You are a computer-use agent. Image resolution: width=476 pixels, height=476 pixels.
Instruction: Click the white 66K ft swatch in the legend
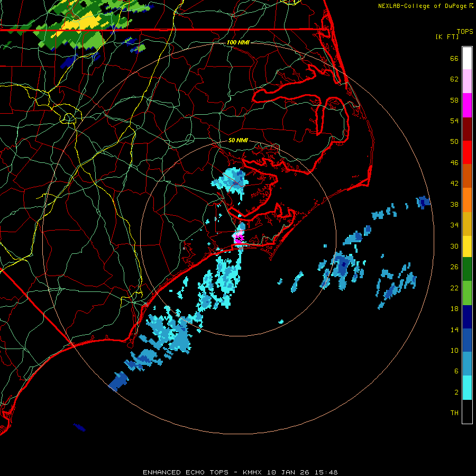(467, 58)
